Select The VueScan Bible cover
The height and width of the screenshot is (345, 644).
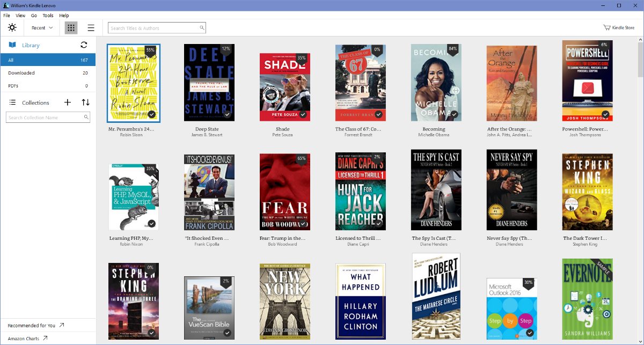click(209, 308)
